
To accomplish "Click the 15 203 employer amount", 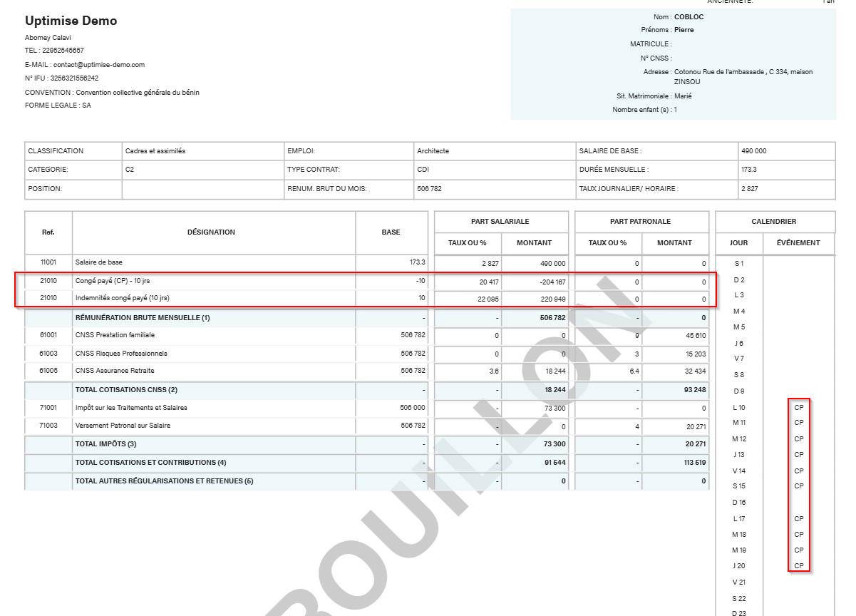I will point(696,354).
